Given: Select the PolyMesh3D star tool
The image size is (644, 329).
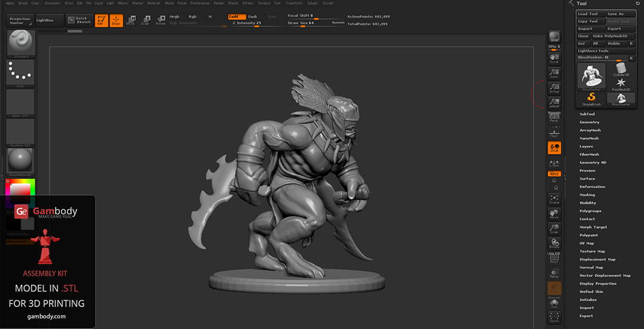Looking at the screenshot, I should click(621, 84).
